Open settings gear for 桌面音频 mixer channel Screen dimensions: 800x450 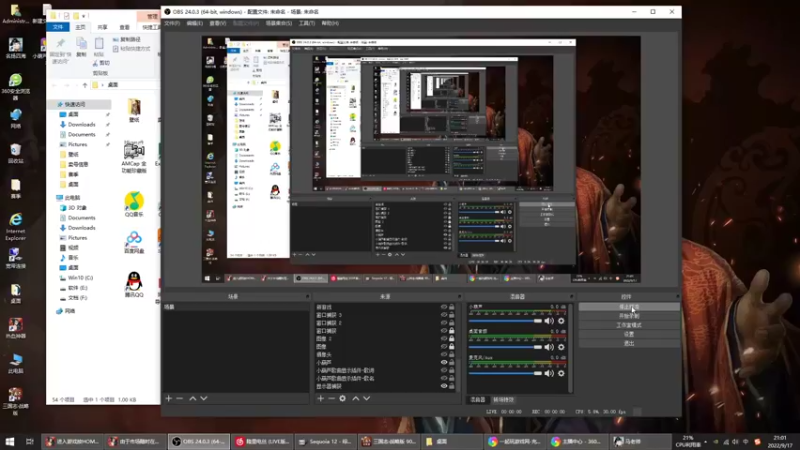pyautogui.click(x=561, y=347)
